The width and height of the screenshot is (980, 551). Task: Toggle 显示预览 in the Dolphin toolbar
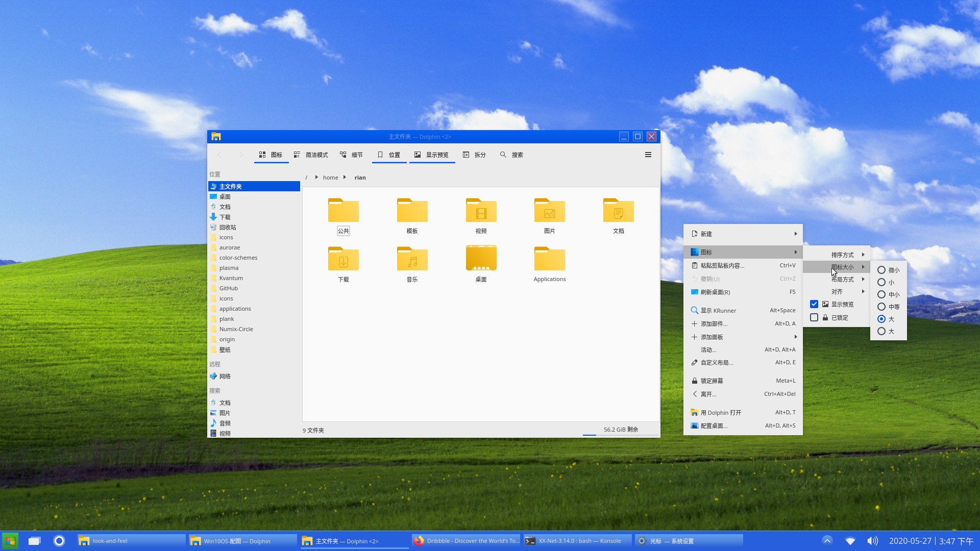[432, 155]
